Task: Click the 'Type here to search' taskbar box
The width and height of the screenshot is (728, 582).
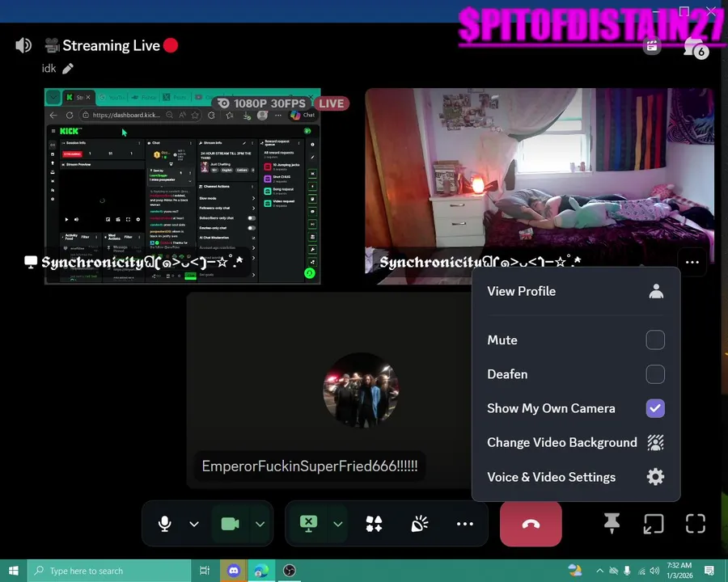Action: pos(109,571)
